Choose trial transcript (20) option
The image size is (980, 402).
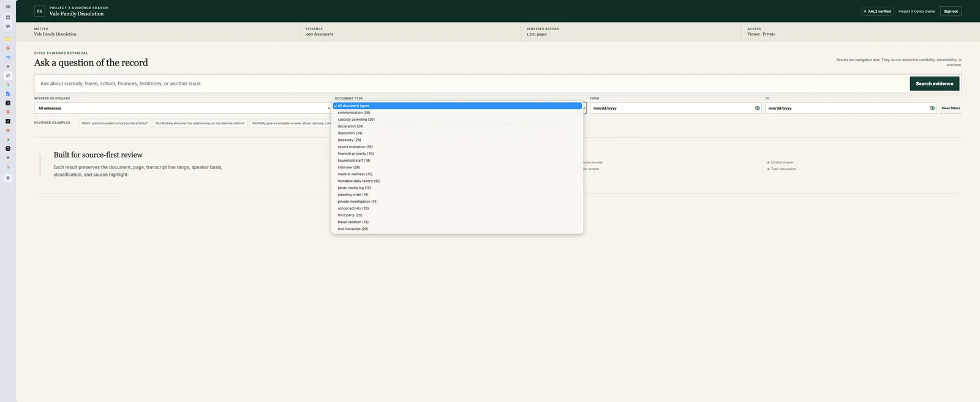coord(457,229)
